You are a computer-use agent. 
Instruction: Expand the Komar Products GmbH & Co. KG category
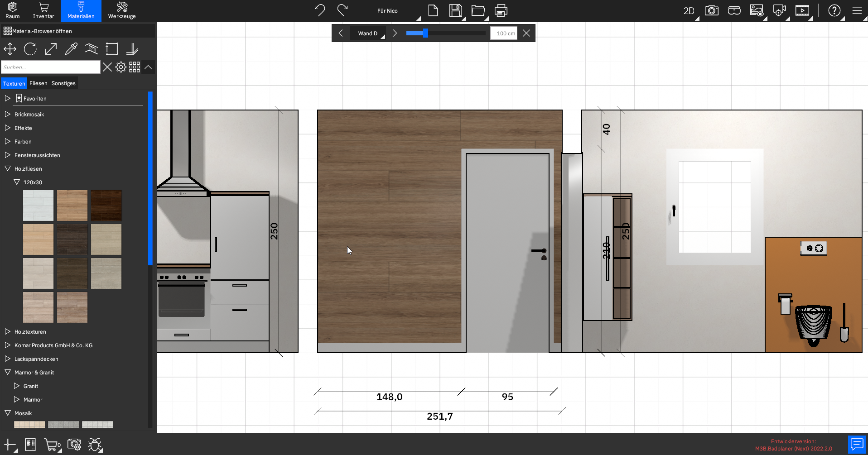(8, 345)
